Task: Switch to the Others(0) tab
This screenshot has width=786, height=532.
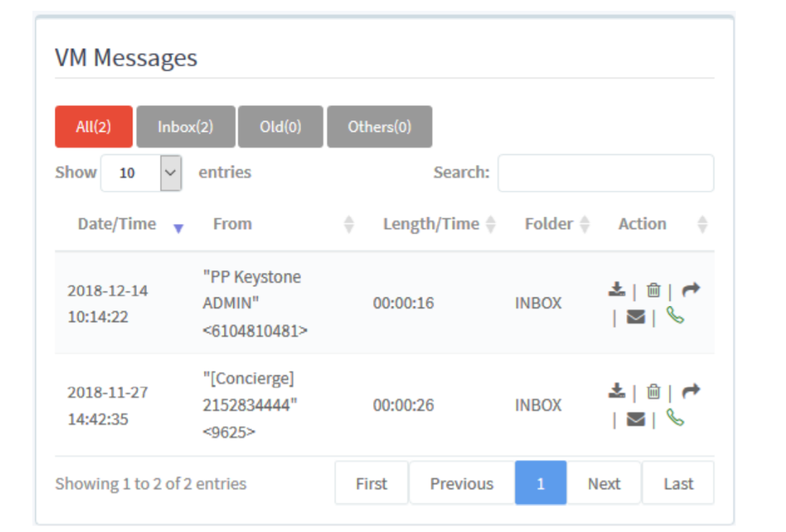Action: pos(379,127)
